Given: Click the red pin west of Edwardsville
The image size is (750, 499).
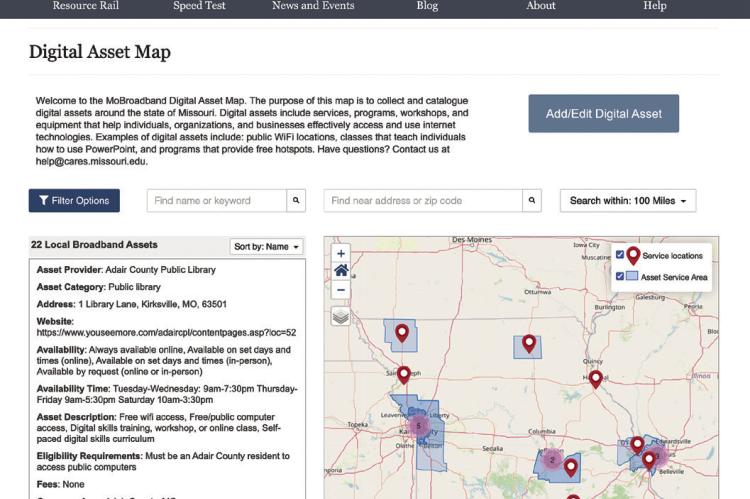Looking at the screenshot, I should 637,445.
